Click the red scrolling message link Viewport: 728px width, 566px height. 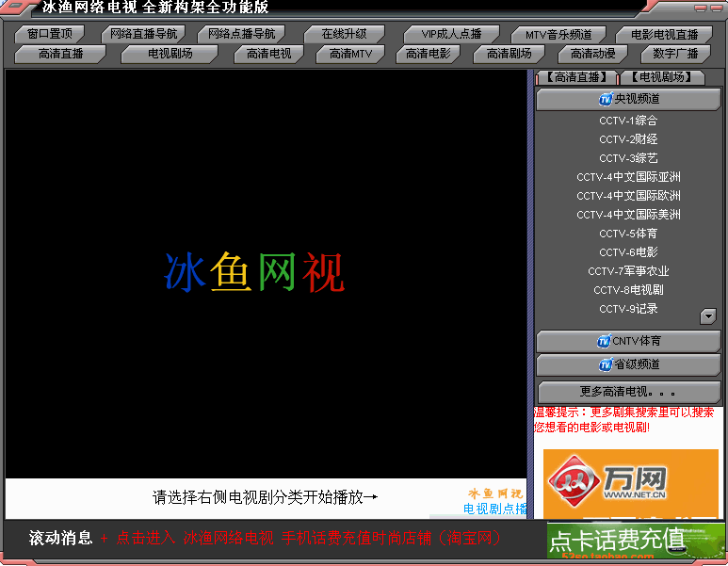308,538
